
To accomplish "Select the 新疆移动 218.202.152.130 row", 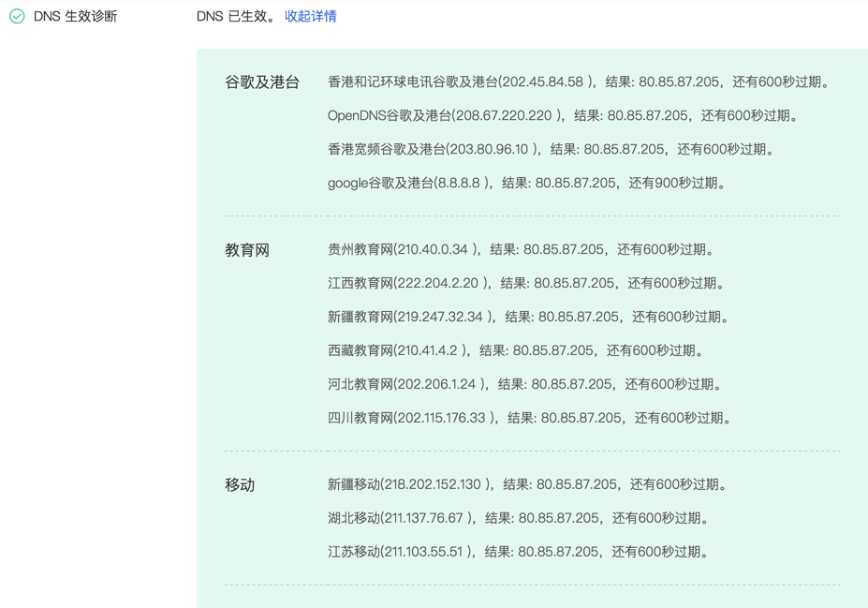I will click(x=528, y=484).
